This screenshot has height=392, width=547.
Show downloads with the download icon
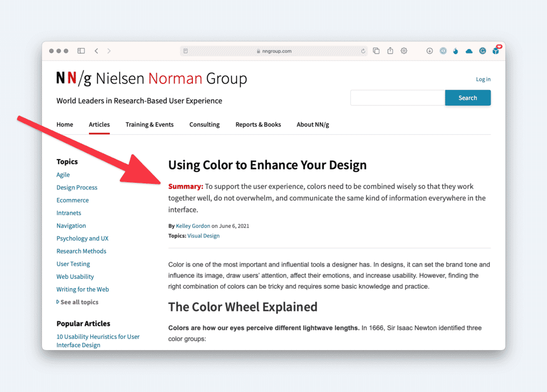429,51
